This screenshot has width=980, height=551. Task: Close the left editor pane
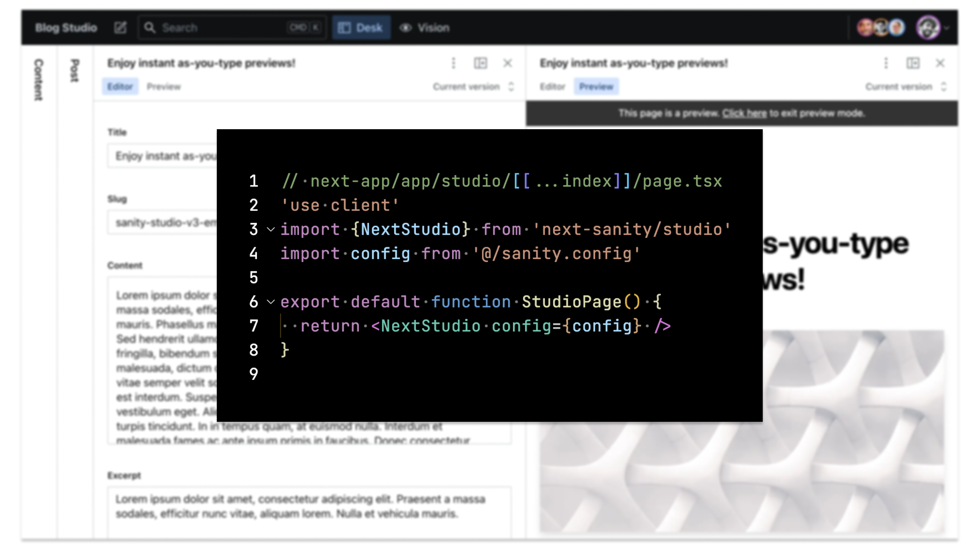tap(508, 63)
